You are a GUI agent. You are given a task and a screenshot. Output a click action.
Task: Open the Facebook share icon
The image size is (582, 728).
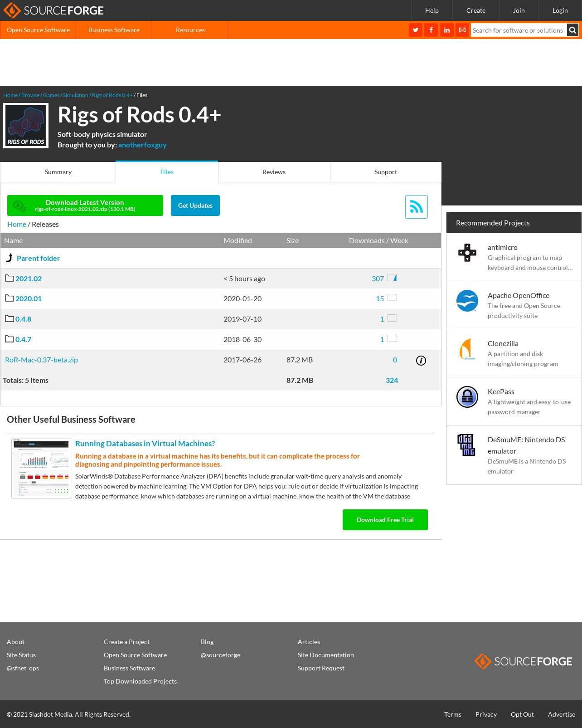(x=431, y=30)
